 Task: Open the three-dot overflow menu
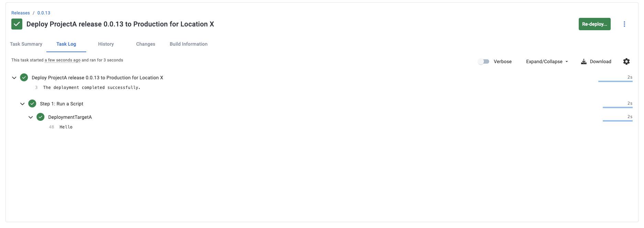click(x=624, y=24)
